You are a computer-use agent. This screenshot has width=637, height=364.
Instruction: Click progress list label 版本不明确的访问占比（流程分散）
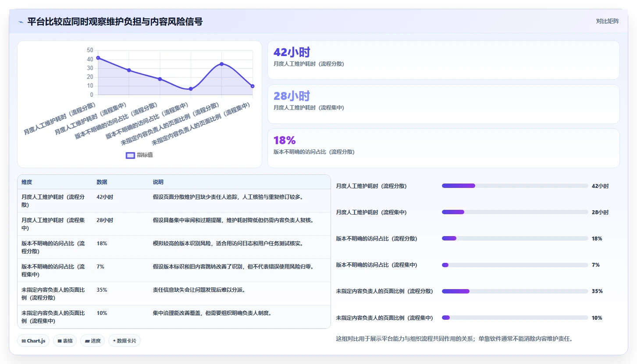click(377, 238)
